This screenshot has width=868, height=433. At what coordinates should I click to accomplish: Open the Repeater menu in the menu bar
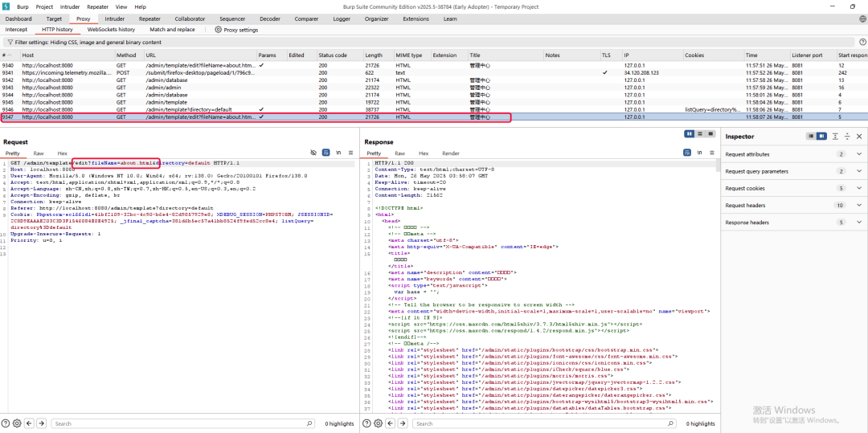coord(97,6)
